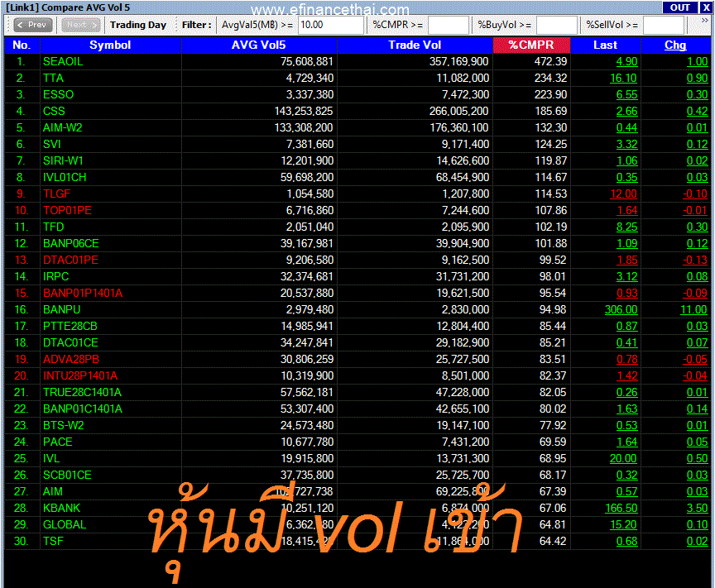Select DTAC01PE symbol in row 13

tap(70, 260)
